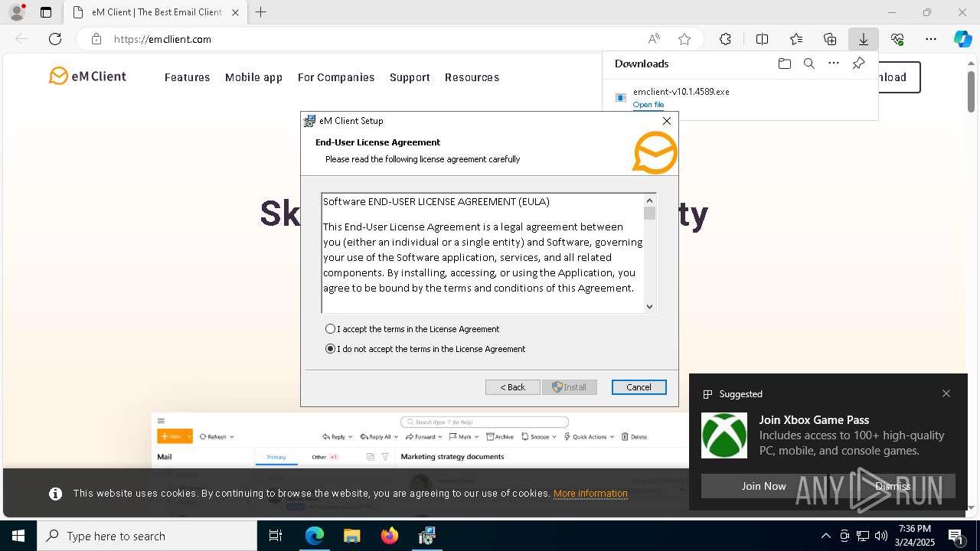Viewport: 980px width, 551px height.
Task: Click the Read aloud icon
Action: click(x=654, y=39)
